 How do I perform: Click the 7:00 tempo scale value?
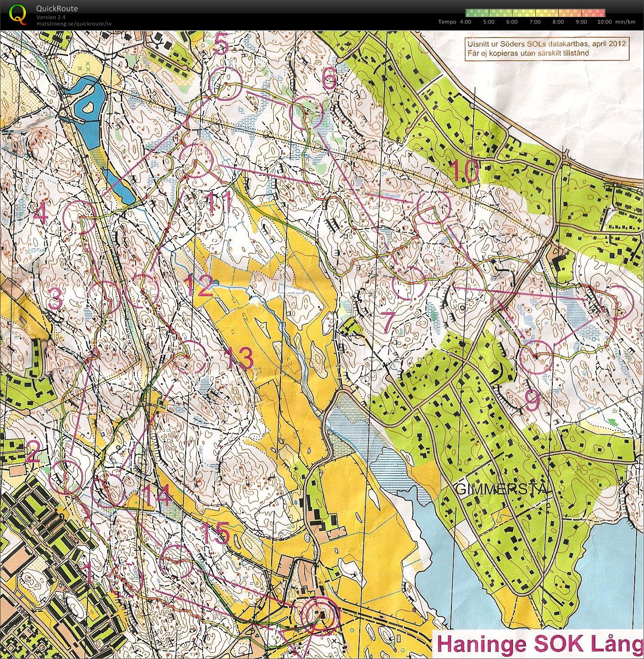[535, 22]
